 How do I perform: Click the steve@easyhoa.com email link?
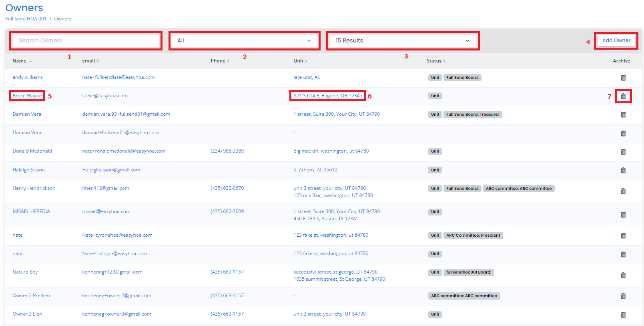[105, 96]
